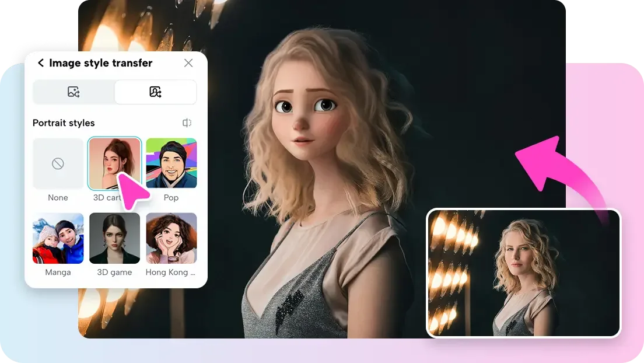Click the "None" text label

pos(58,198)
